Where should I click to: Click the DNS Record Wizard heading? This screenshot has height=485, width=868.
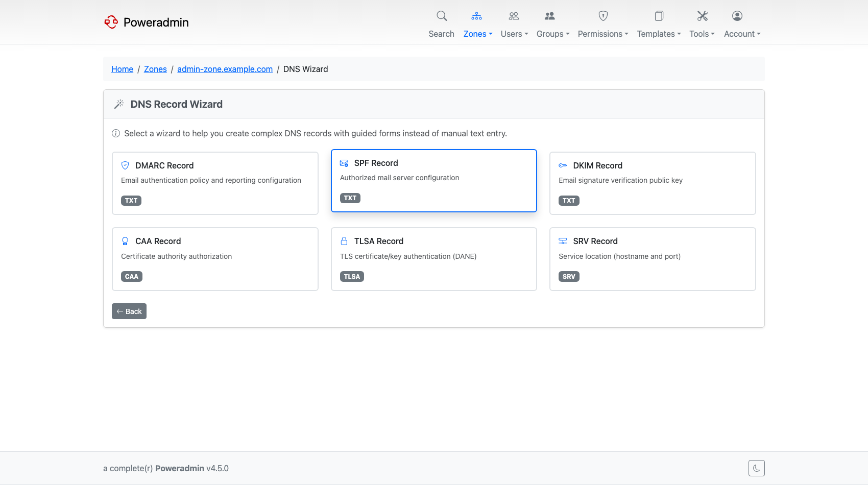click(177, 104)
